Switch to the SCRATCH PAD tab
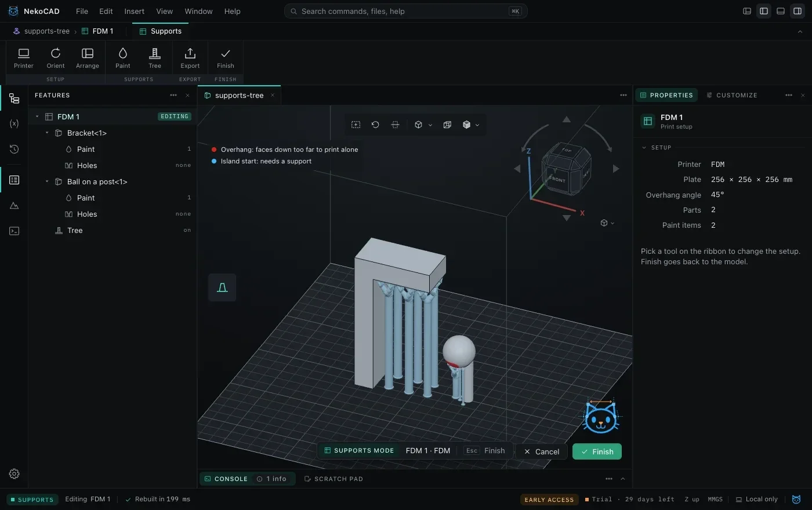The width and height of the screenshot is (812, 510). pyautogui.click(x=333, y=479)
